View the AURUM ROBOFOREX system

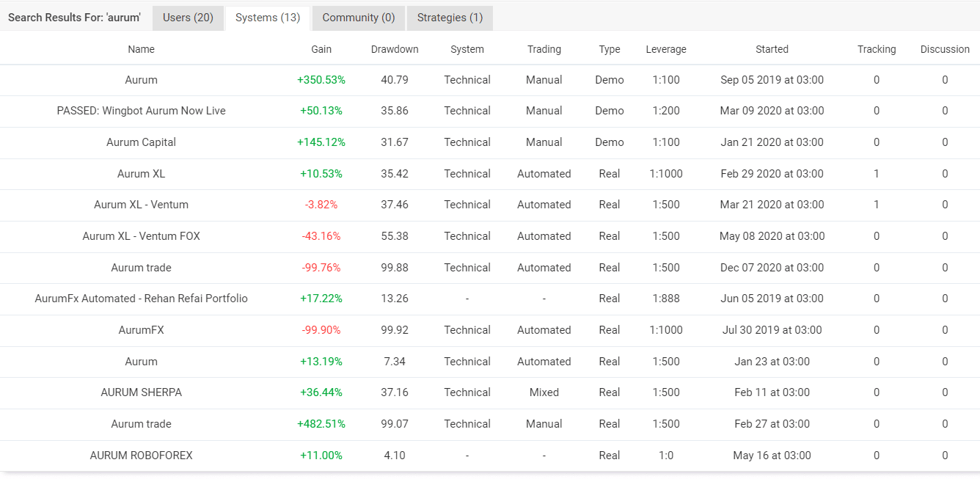142,456
